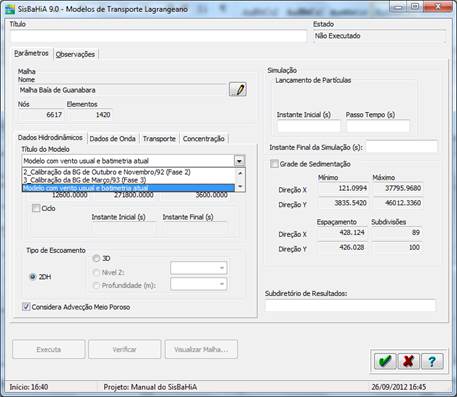Uncheck Considera Advecção Meio Poroso
The height and width of the screenshot is (397, 457).
click(x=26, y=307)
